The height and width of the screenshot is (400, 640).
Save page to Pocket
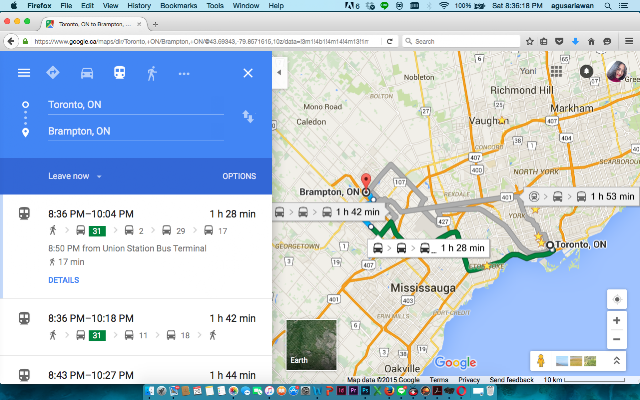point(559,41)
